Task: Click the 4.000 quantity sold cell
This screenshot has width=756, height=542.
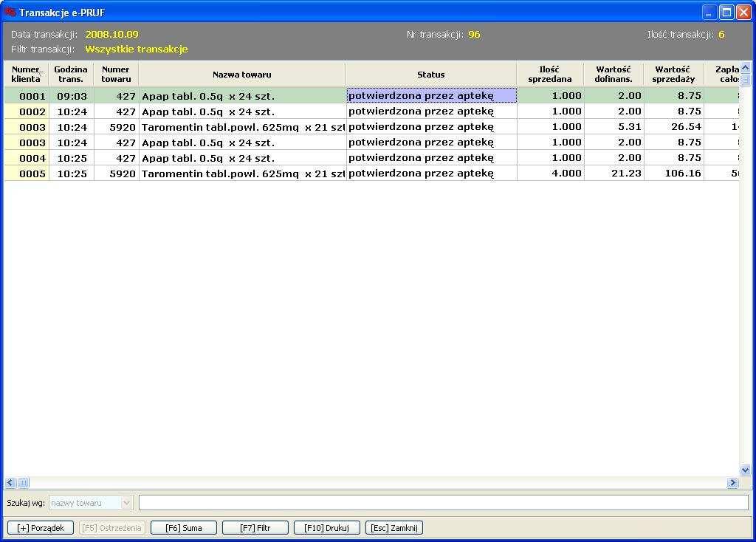Action: (550, 173)
